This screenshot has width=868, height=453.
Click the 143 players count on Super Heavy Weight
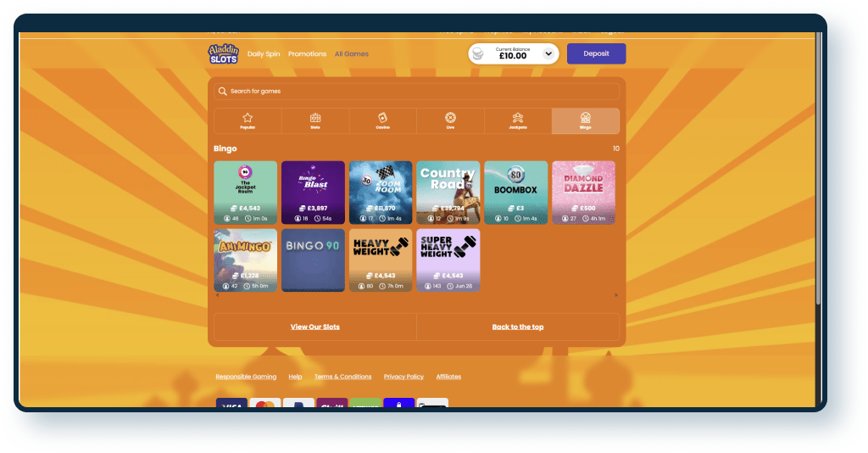tap(437, 287)
